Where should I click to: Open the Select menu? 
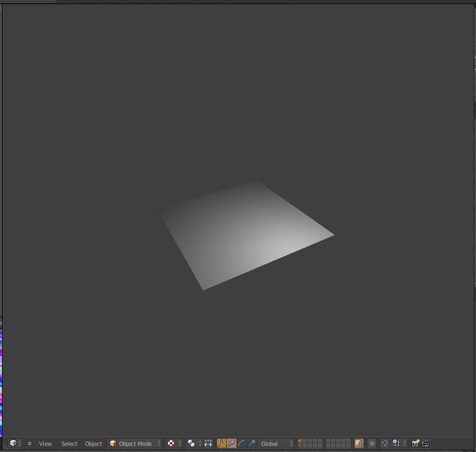coord(69,443)
